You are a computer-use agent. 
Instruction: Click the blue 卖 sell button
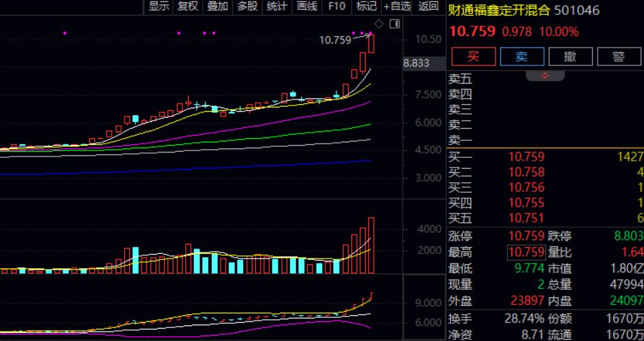522,56
